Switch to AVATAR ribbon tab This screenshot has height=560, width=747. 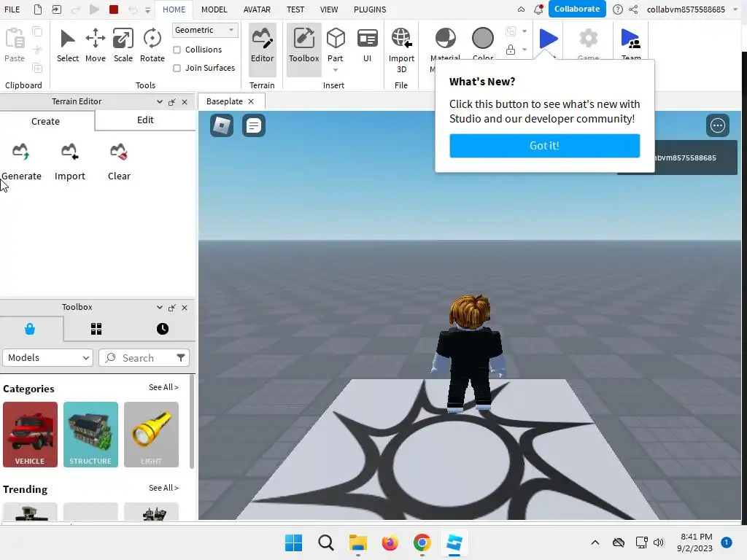(257, 9)
